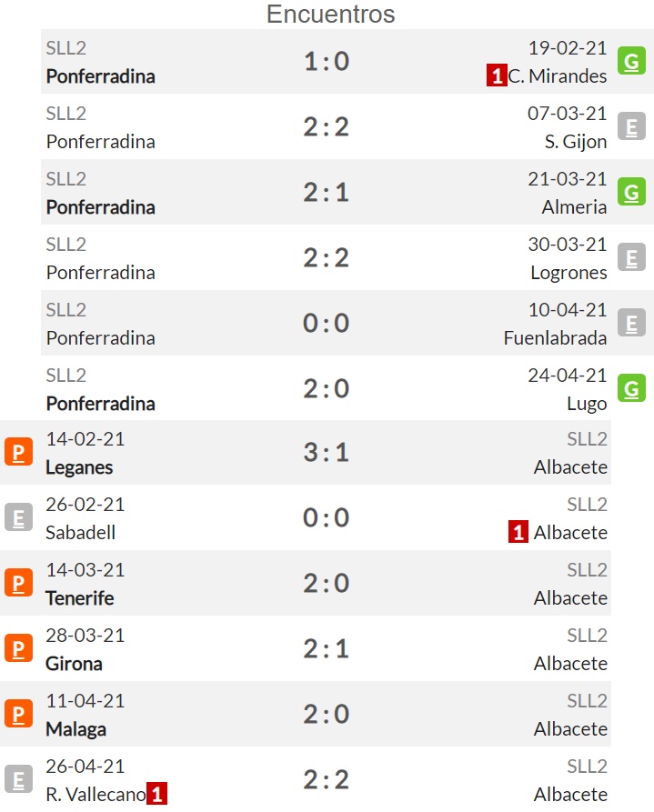Open the 3:1 Leganes vs Albacete score

[327, 452]
